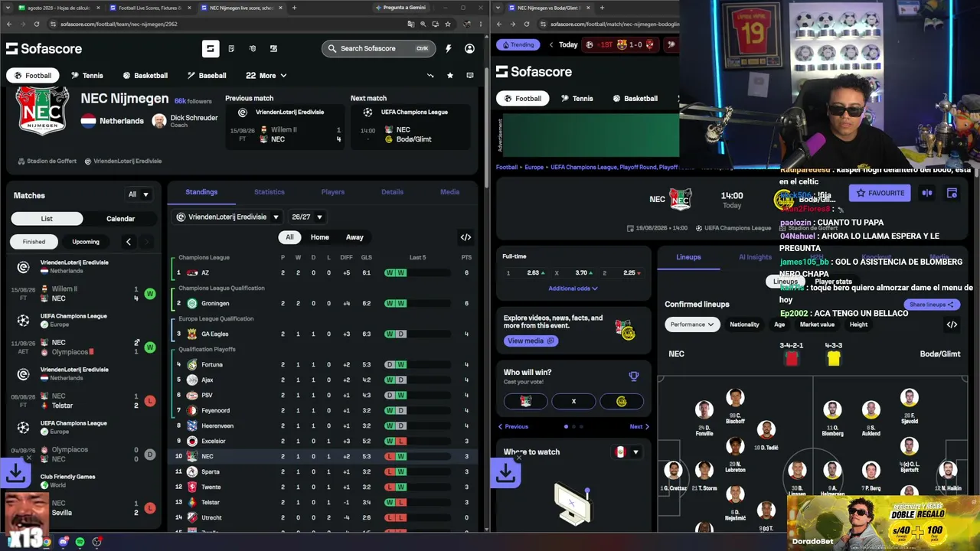
Task: Open the Media tab on team page
Action: click(x=449, y=192)
